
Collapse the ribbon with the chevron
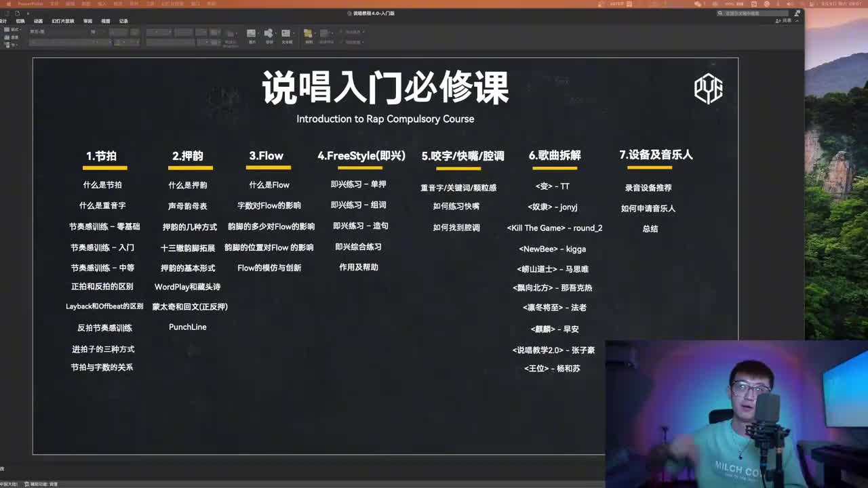point(797,21)
